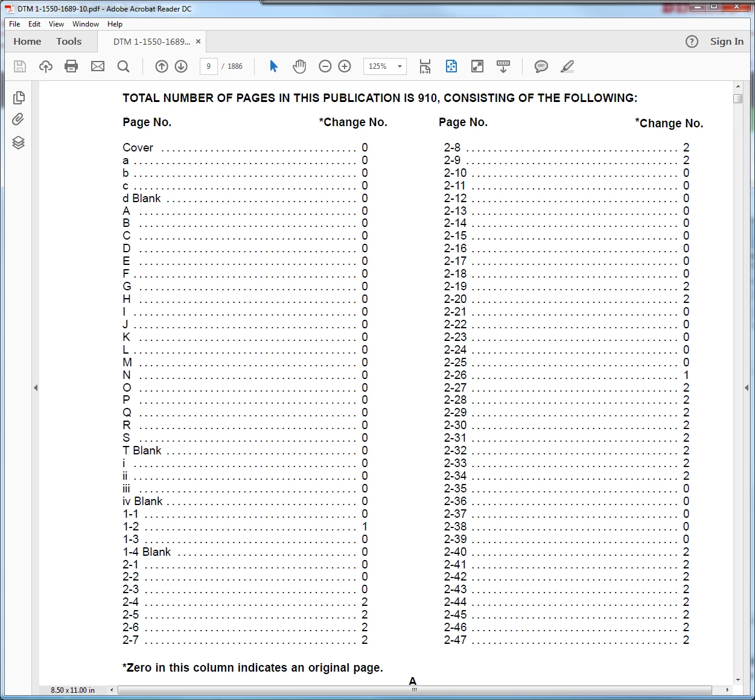Image resolution: width=755 pixels, height=700 pixels.
Task: Click the Save file icon
Action: click(20, 66)
